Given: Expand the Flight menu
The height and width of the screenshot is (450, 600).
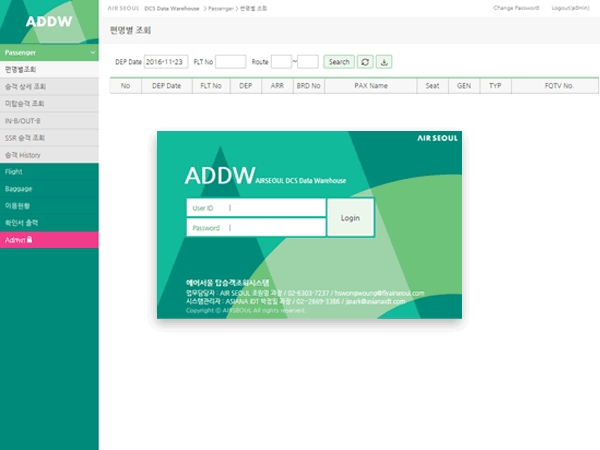Looking at the screenshot, I should 49,171.
